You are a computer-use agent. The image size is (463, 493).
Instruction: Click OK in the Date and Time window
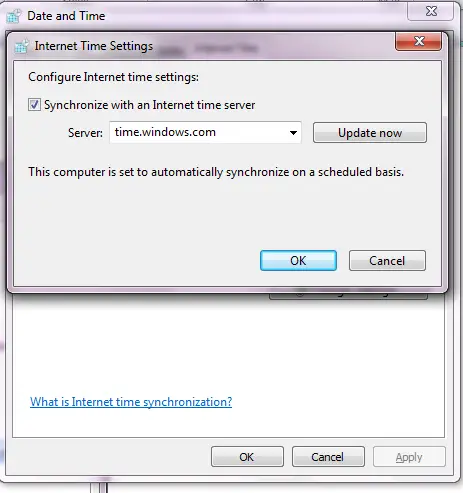(247, 457)
